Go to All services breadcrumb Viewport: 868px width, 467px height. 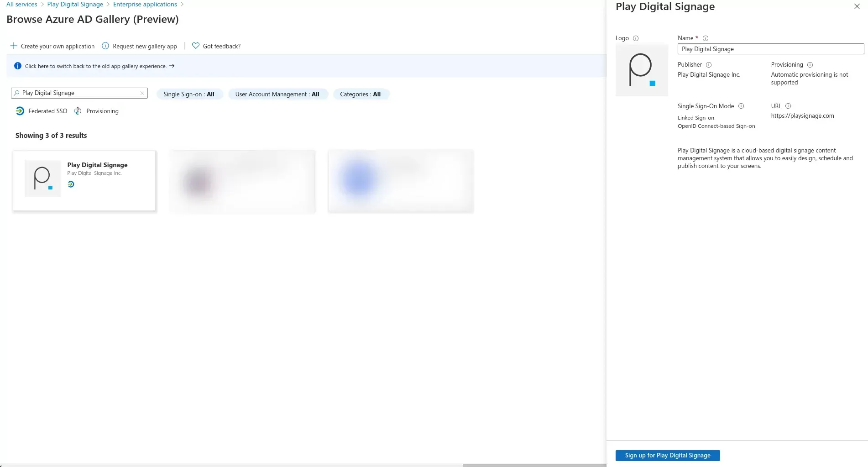[x=22, y=4]
